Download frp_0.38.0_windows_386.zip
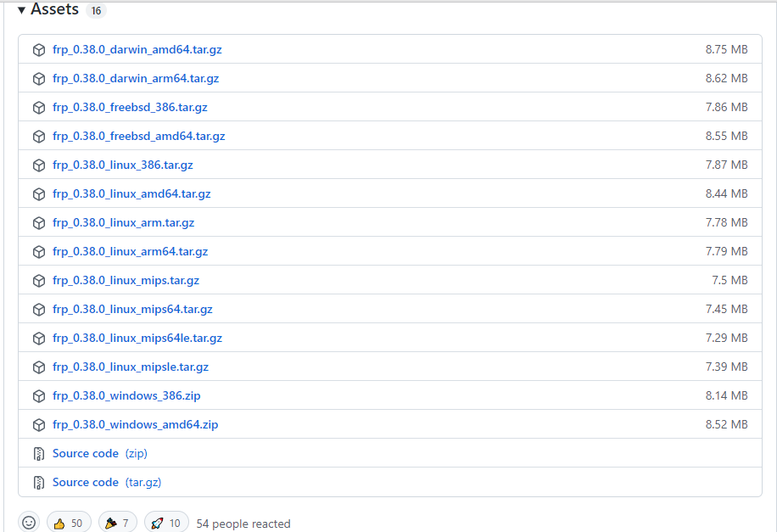Screen dimensions: 777x532 coord(126,395)
